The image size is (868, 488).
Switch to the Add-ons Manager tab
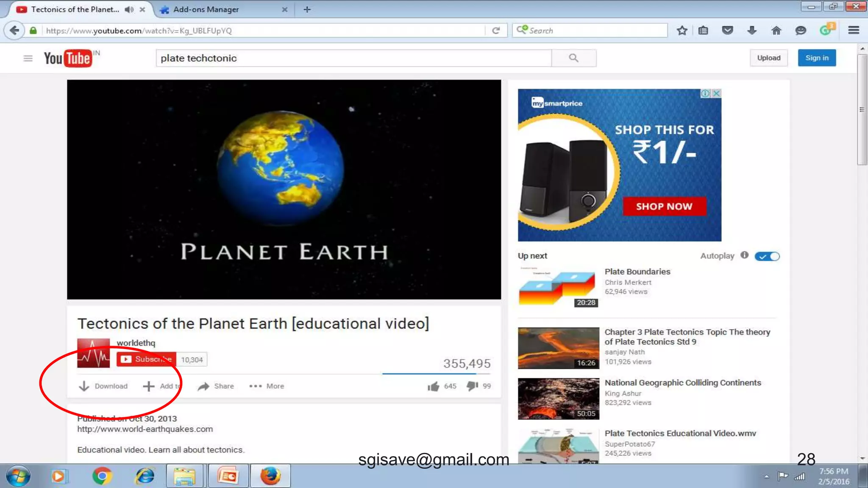point(206,9)
